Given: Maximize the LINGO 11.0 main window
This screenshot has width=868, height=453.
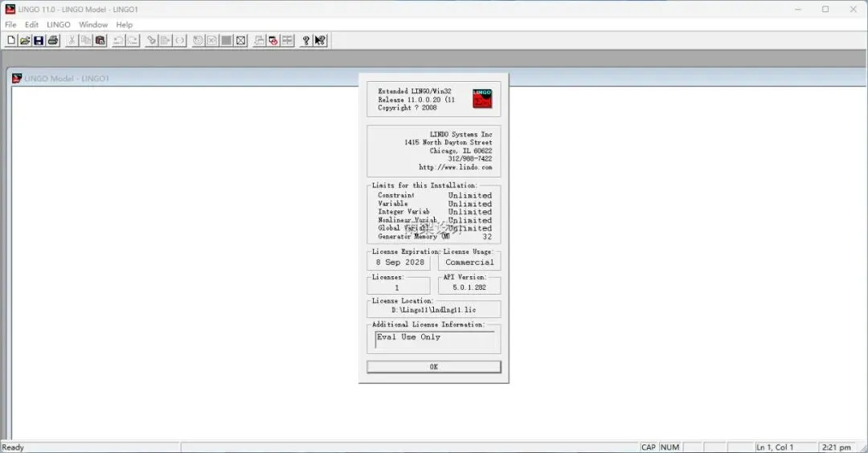Looking at the screenshot, I should coord(825,10).
